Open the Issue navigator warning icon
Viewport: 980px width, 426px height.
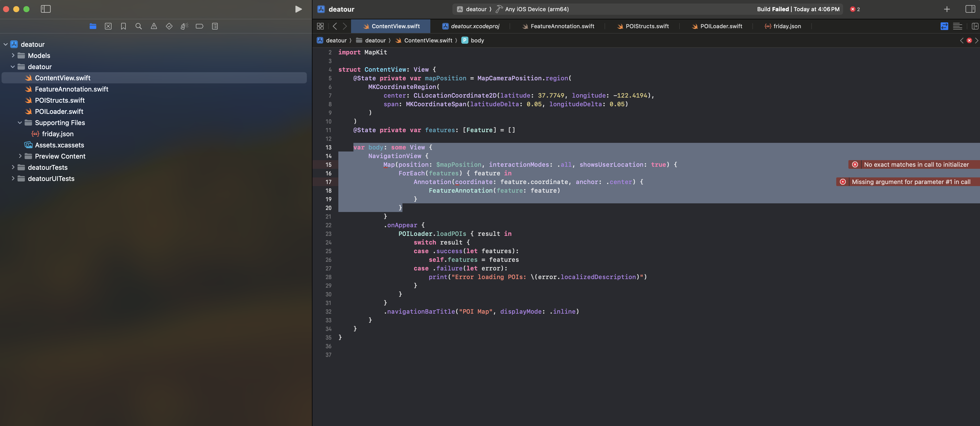pos(154,26)
